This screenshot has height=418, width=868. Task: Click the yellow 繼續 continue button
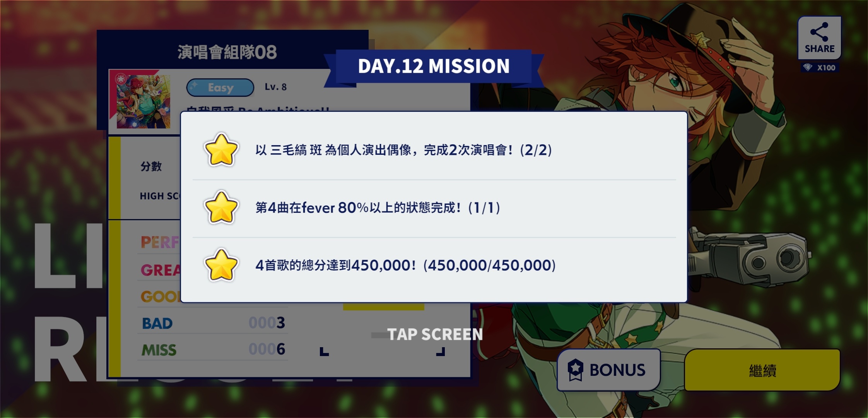762,370
